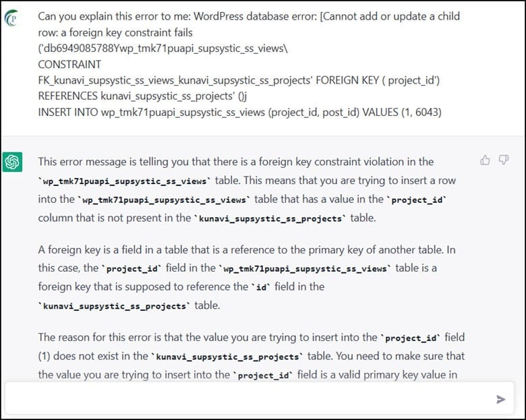
Task: Click the INSERT INTO statement line in the question
Action: pyautogui.click(x=239, y=112)
